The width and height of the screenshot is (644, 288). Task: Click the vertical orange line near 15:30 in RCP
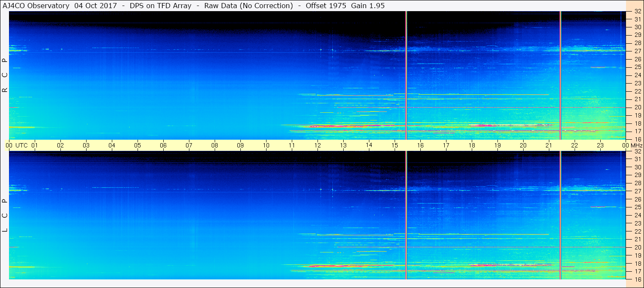[x=406, y=75]
